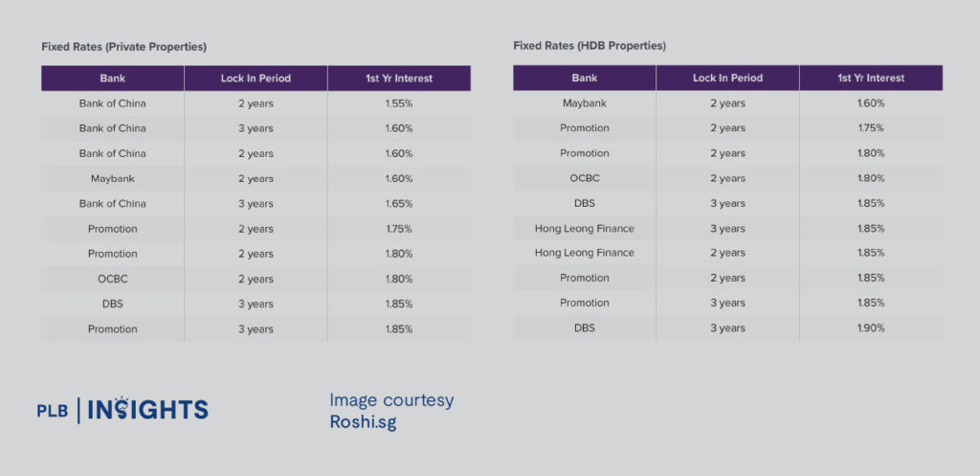Click DBS in the Private Properties table

113,304
